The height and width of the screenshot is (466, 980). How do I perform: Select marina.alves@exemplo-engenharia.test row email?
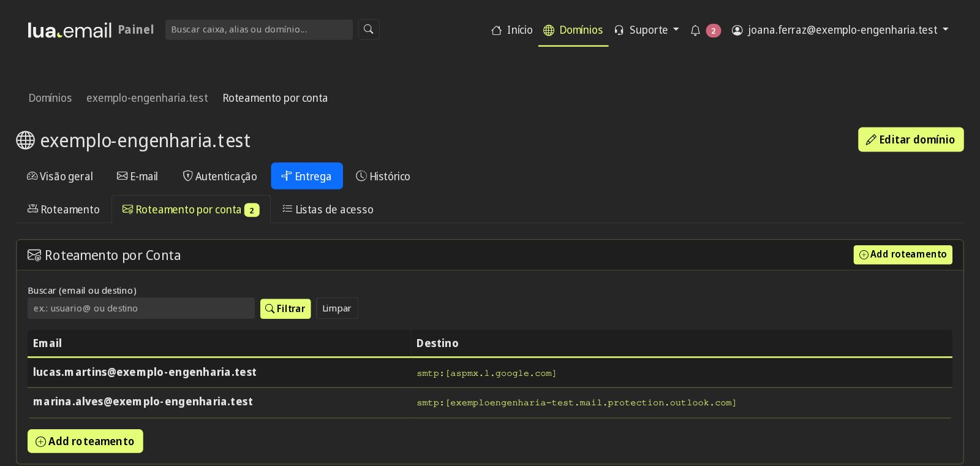click(x=143, y=402)
